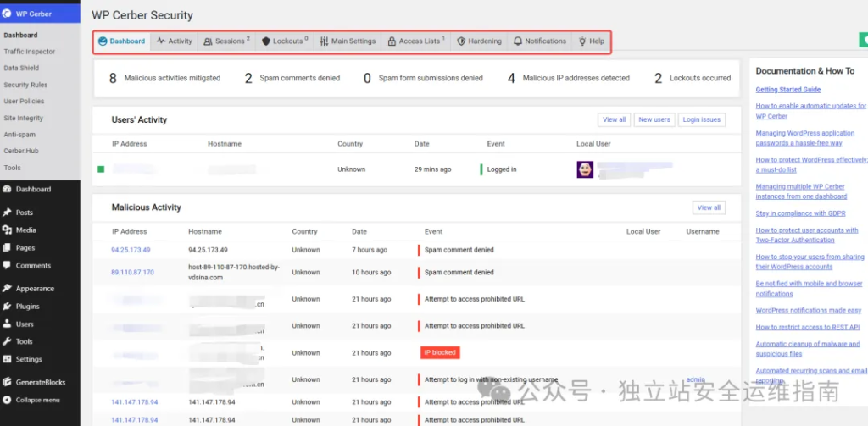Image resolution: width=868 pixels, height=426 pixels.
Task: Click the 'Logged in' event text
Action: [502, 169]
